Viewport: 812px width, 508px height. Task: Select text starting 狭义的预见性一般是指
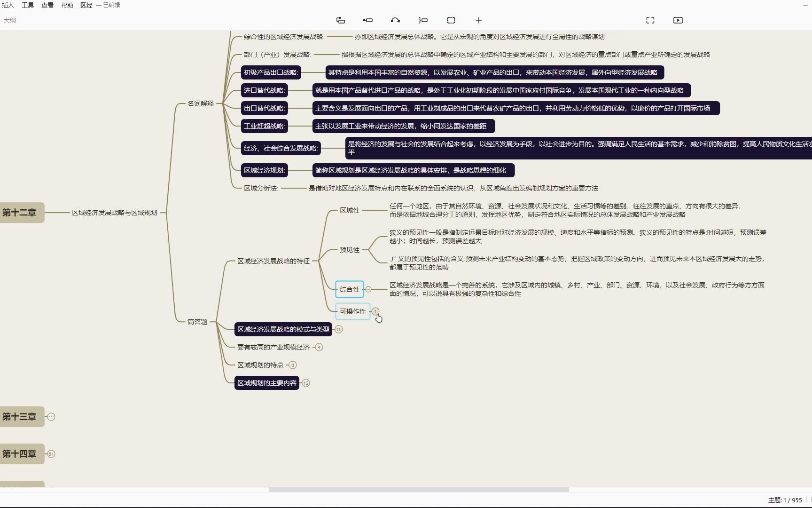[578, 237]
